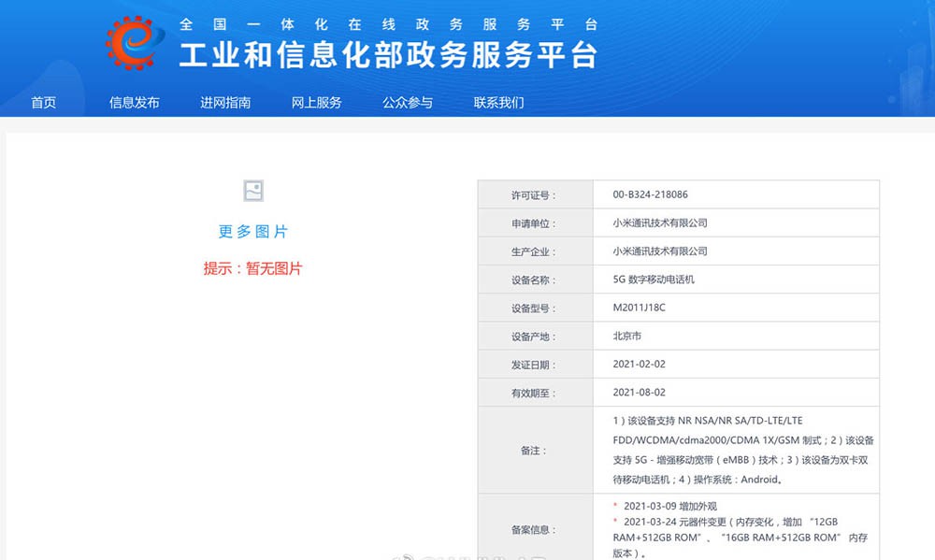
Task: Click the manufacturer value beside 生产企业
Action: [x=660, y=251]
